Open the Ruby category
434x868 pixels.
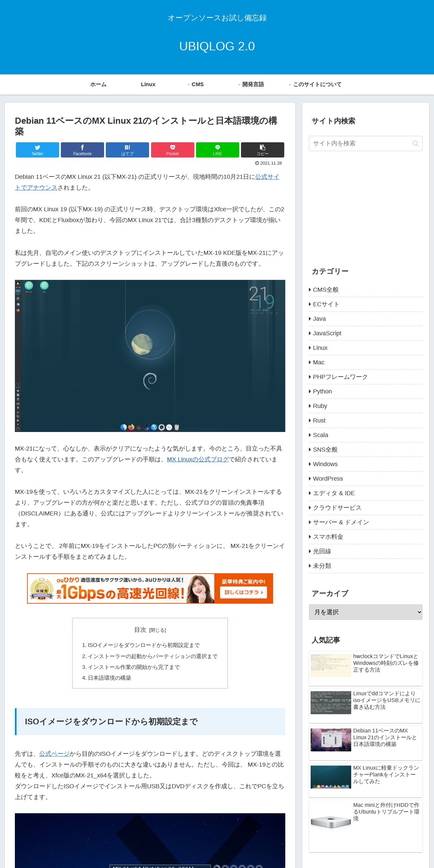[x=366, y=406]
